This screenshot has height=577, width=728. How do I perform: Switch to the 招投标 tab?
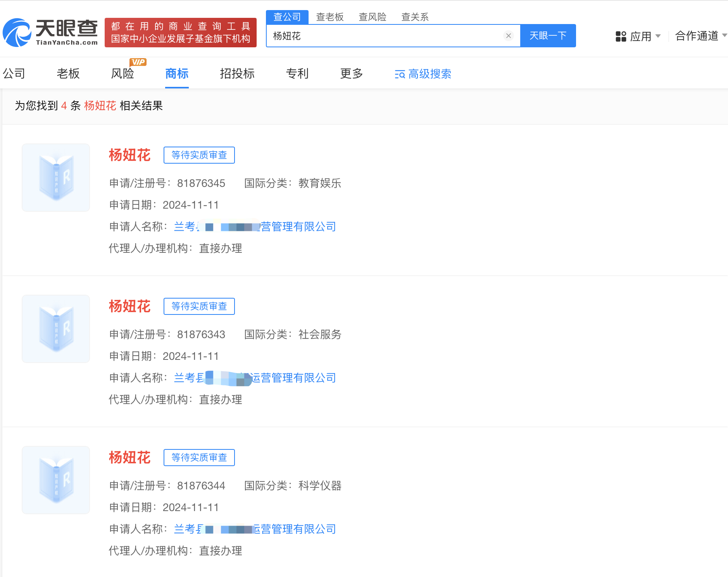pos(237,73)
